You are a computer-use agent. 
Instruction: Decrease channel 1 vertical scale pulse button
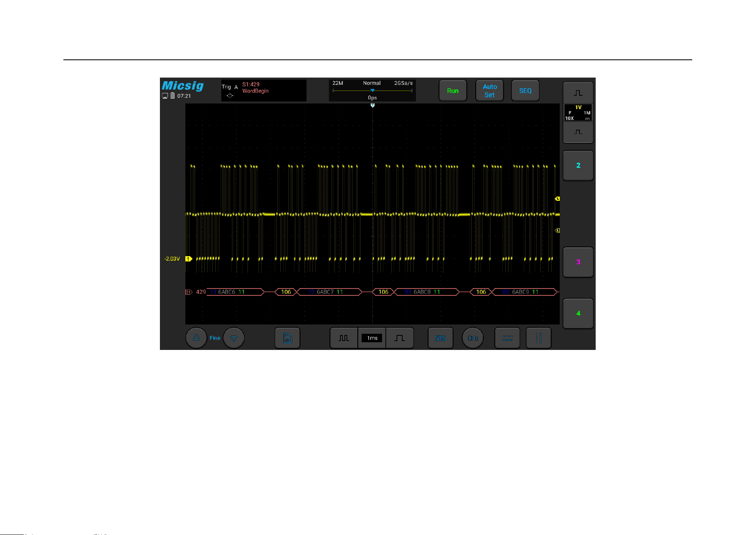[x=578, y=132]
